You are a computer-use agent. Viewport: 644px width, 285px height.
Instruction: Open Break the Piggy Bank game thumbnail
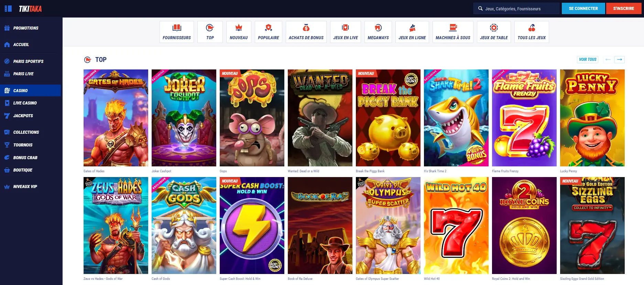(x=388, y=118)
